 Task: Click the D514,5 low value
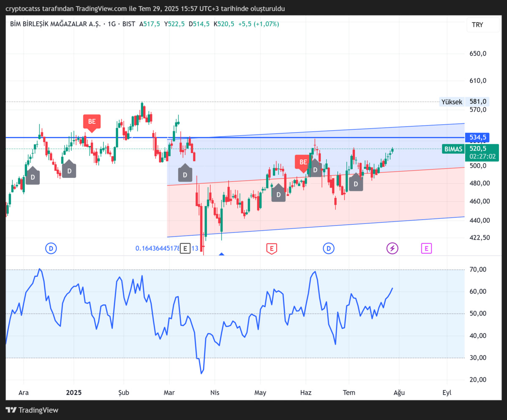pos(199,25)
